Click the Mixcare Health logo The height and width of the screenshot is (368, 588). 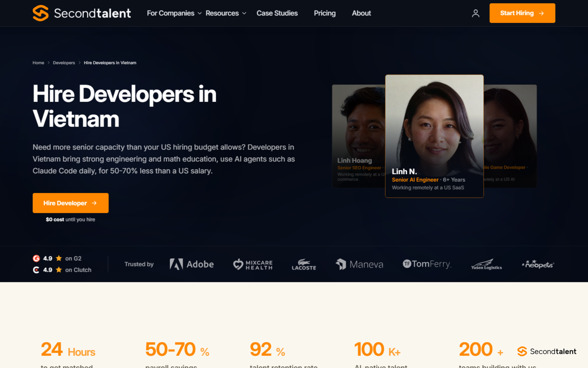click(253, 264)
